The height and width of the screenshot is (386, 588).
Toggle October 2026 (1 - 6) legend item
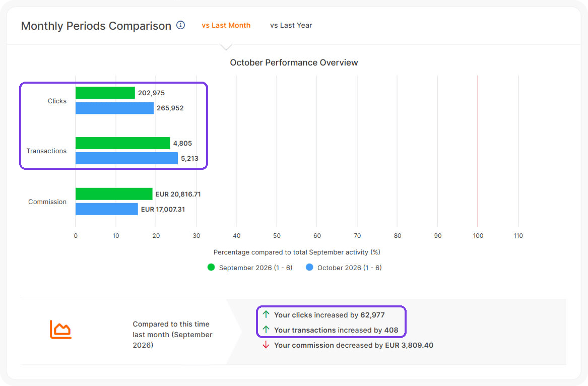tap(344, 268)
